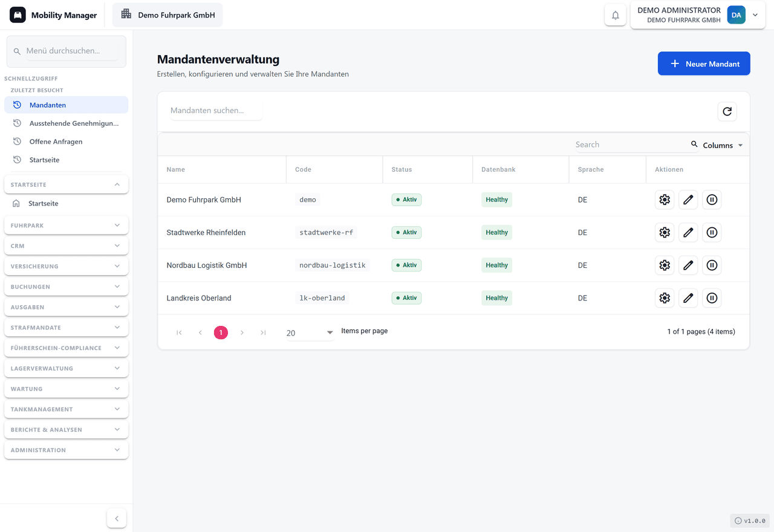Expand the user account menu chevron
The image size is (774, 532).
pos(755,15)
